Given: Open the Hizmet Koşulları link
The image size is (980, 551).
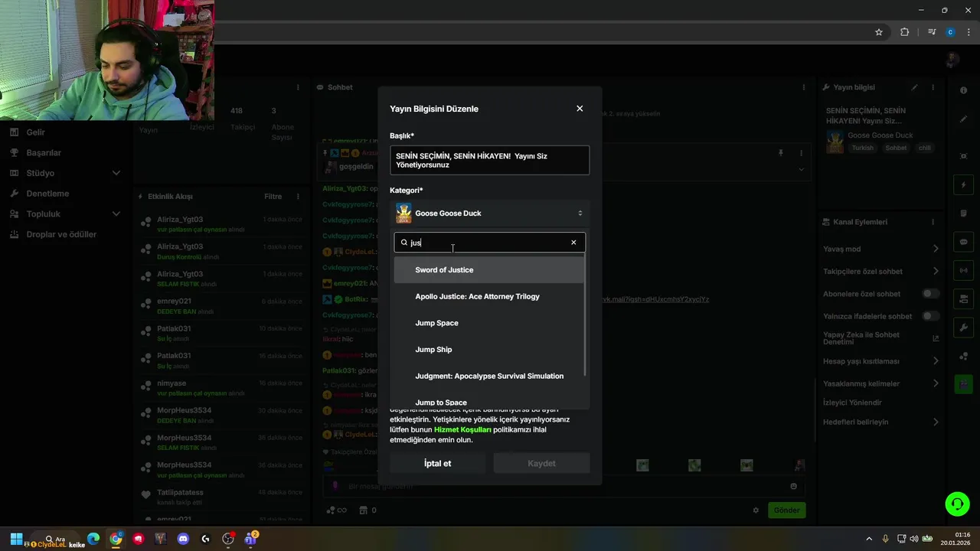Looking at the screenshot, I should click(x=462, y=429).
